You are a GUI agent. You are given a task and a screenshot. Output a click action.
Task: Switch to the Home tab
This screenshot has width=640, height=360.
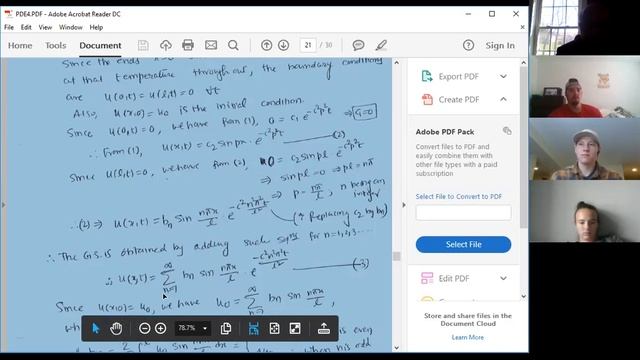click(20, 45)
